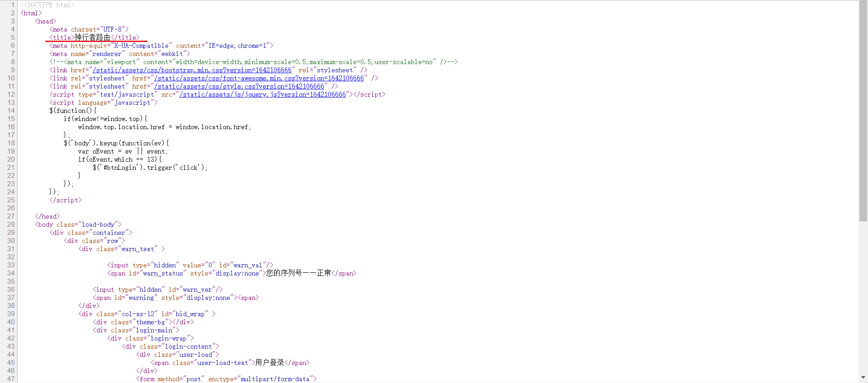Click the div class login-main line
Screen dimensions: 868x383
point(136,330)
